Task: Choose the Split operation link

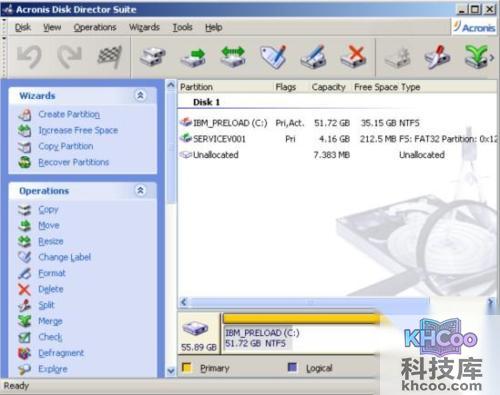Action: click(x=46, y=305)
